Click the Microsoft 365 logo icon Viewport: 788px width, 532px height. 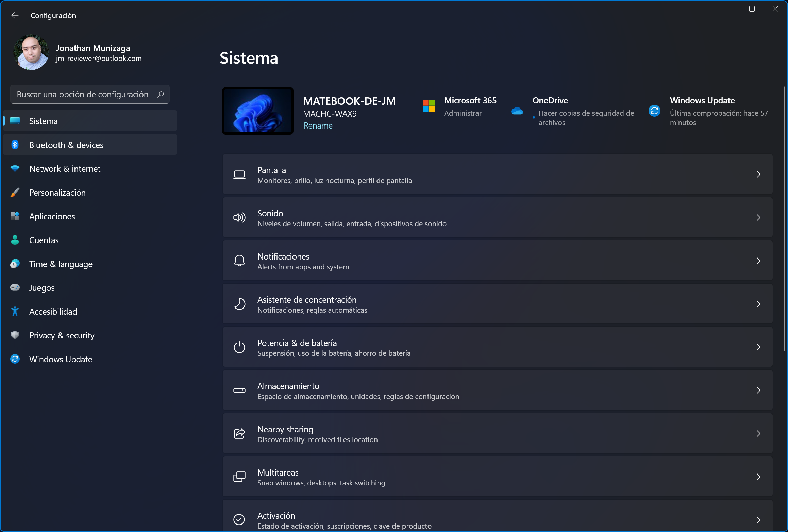[x=429, y=106]
